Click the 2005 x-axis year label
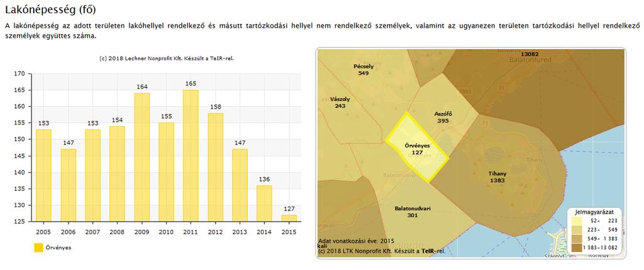The width and height of the screenshot is (644, 270). point(43,232)
